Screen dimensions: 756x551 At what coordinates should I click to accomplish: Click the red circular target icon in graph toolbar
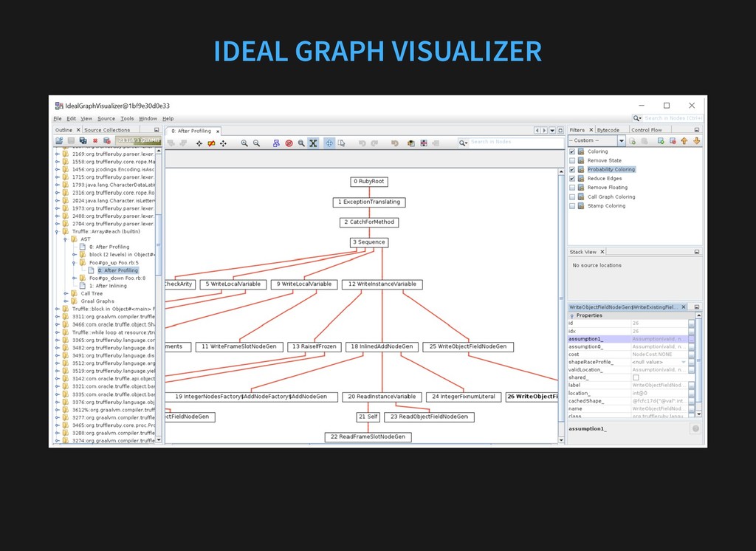[289, 143]
